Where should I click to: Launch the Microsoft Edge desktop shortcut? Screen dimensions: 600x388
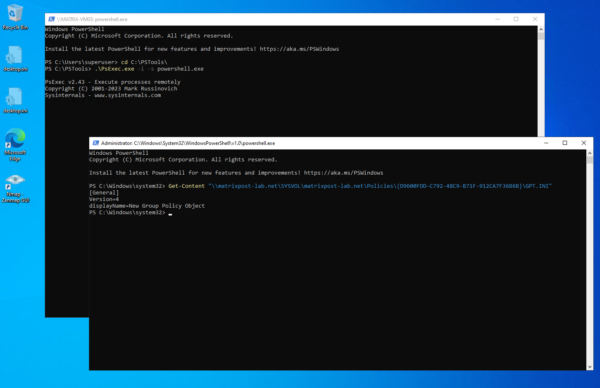point(15,145)
